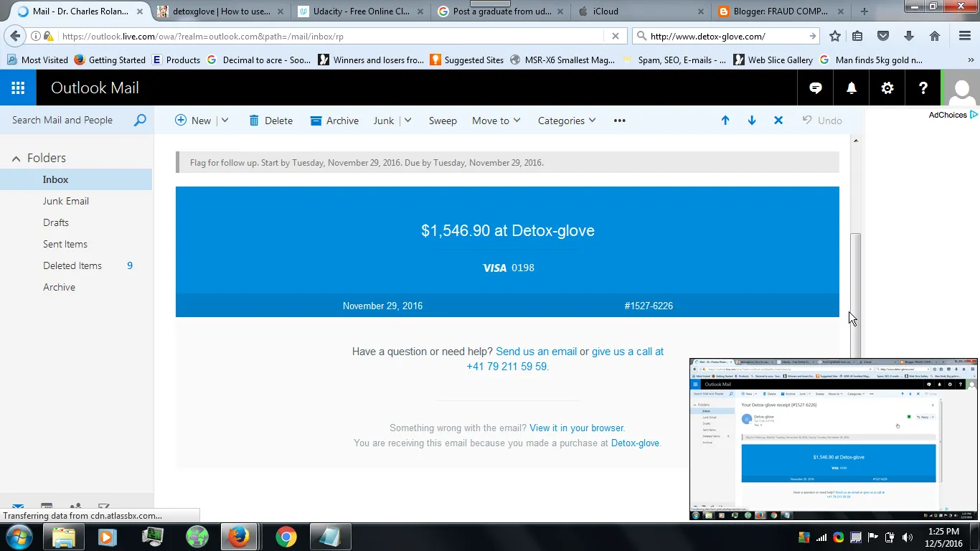This screenshot has height=551, width=980.
Task: Click View it in your browser link
Action: point(577,428)
